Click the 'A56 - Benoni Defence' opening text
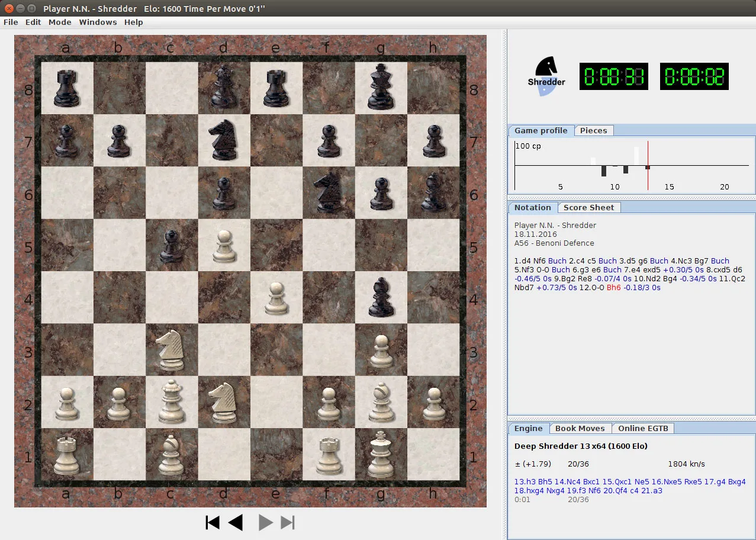Image resolution: width=756 pixels, height=540 pixels. tap(554, 243)
